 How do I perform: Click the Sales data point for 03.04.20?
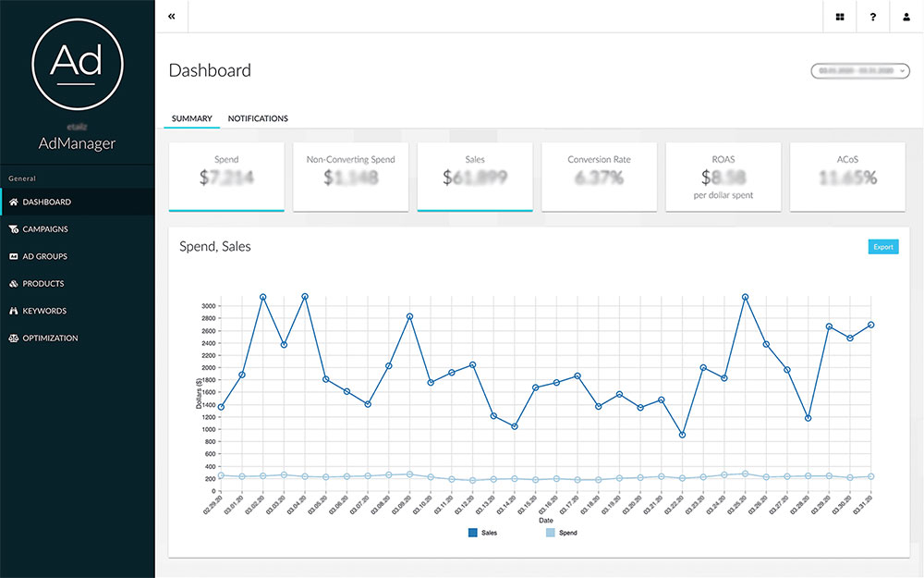coord(305,297)
